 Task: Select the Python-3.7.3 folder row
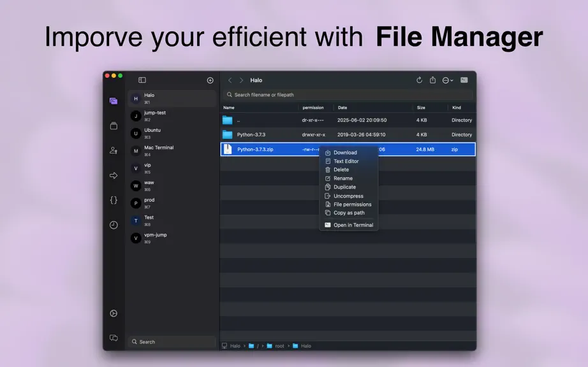(348, 135)
